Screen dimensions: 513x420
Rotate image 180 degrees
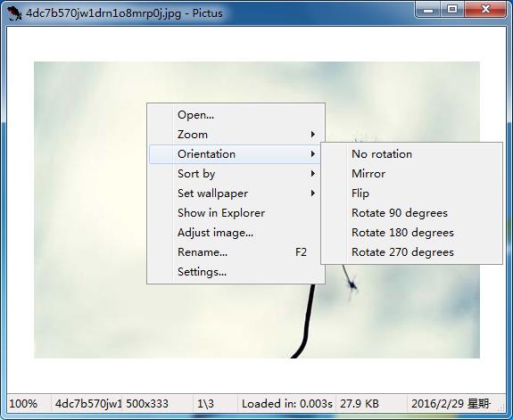click(x=411, y=233)
